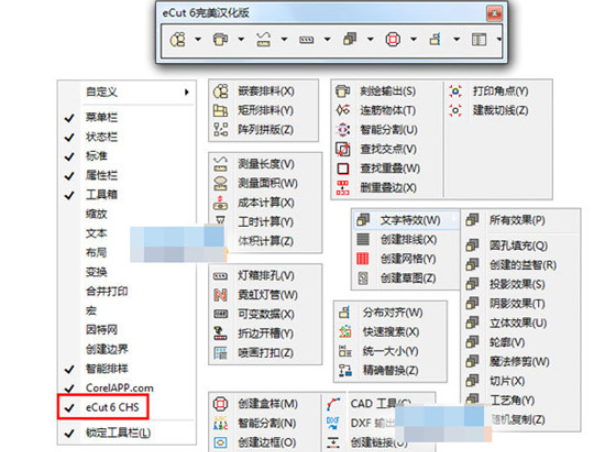
Task: Open dropdown arrow beside the red box icon
Action: [x=414, y=39]
